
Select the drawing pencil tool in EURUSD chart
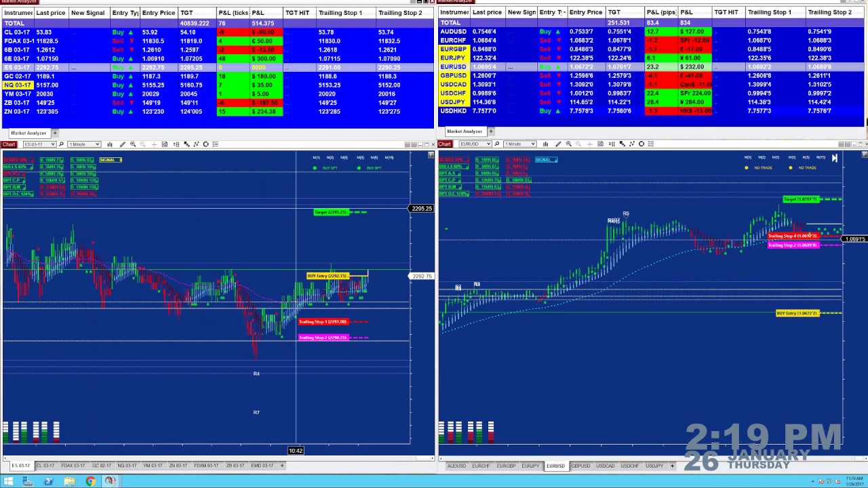[x=558, y=144]
